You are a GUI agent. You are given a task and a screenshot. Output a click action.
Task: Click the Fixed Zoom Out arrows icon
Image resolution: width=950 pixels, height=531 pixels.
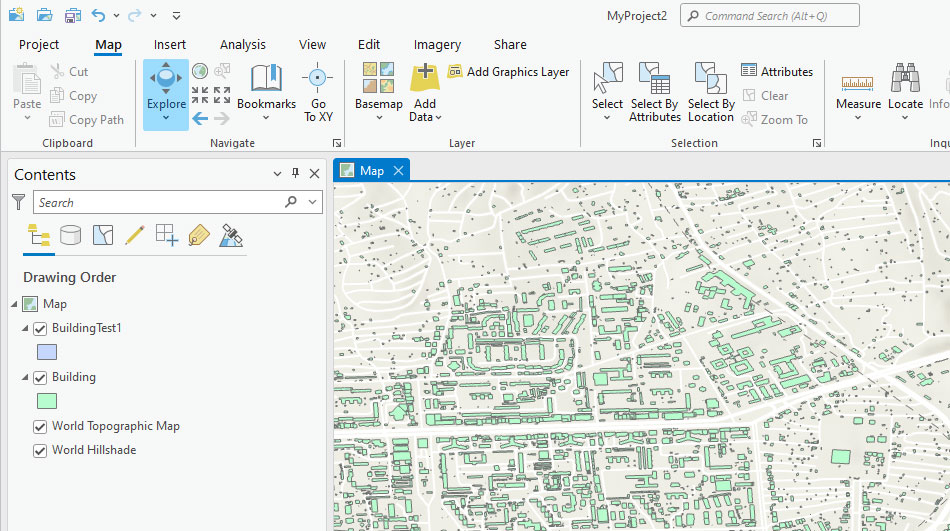[222, 95]
